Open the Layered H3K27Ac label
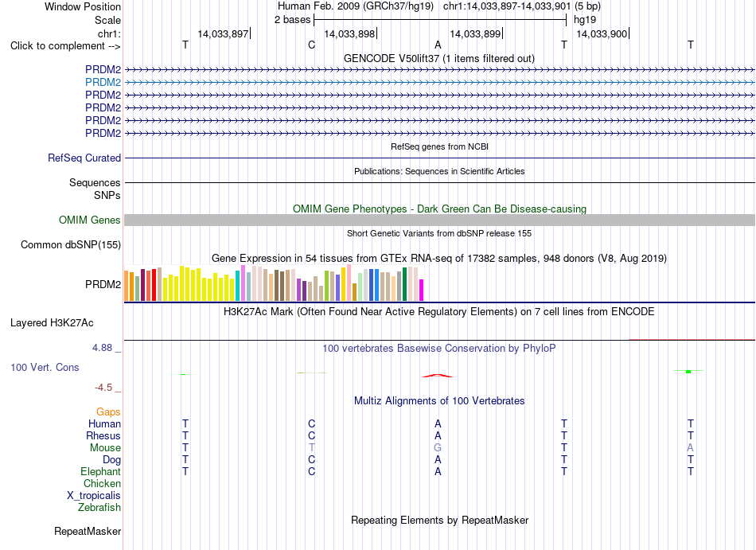The width and height of the screenshot is (756, 550). [x=52, y=323]
